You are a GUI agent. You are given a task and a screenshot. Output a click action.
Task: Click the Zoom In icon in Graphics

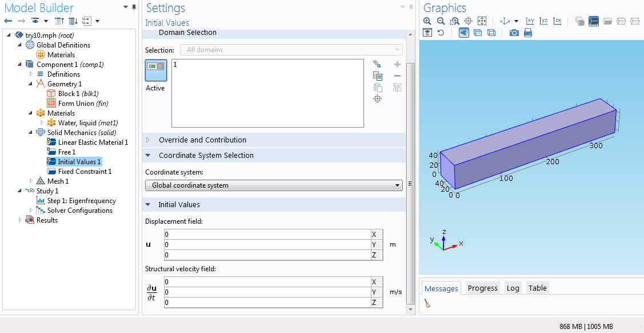(x=427, y=21)
